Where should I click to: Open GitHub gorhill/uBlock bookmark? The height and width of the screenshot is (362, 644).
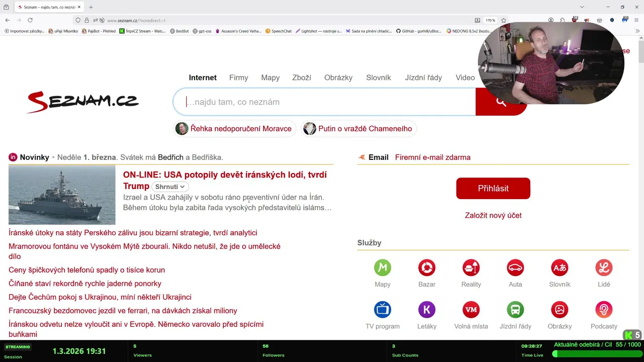tap(419, 31)
